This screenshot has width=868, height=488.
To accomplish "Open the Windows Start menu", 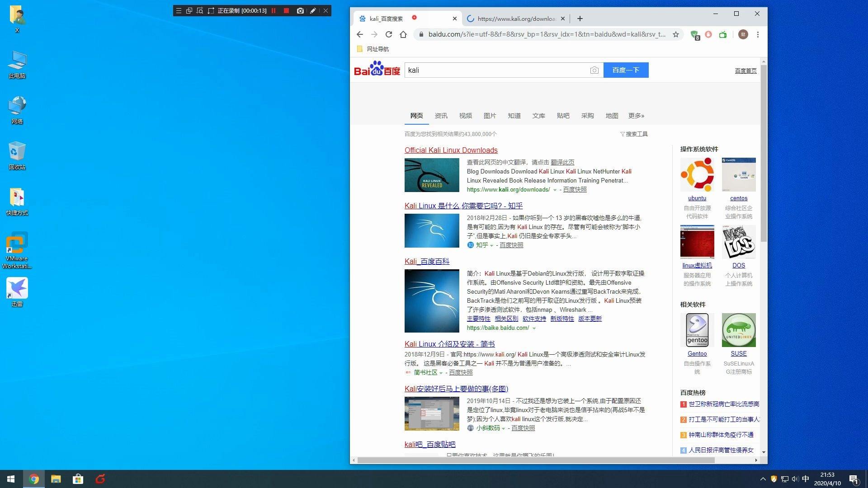I will [11, 479].
